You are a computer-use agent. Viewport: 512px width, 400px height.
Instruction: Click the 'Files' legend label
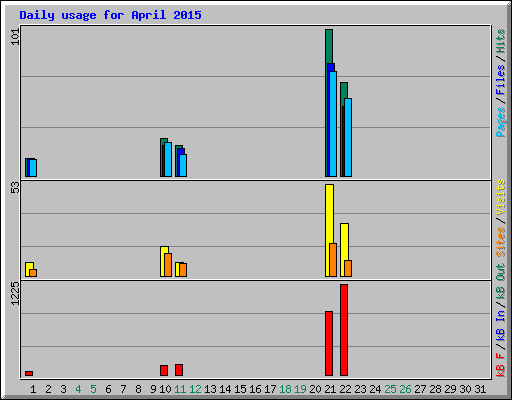click(x=501, y=80)
